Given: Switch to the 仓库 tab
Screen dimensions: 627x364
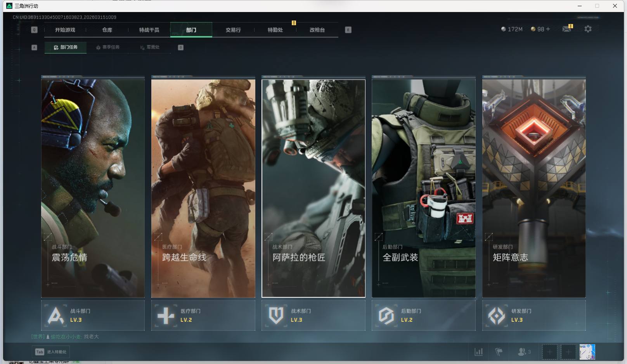Looking at the screenshot, I should [107, 30].
